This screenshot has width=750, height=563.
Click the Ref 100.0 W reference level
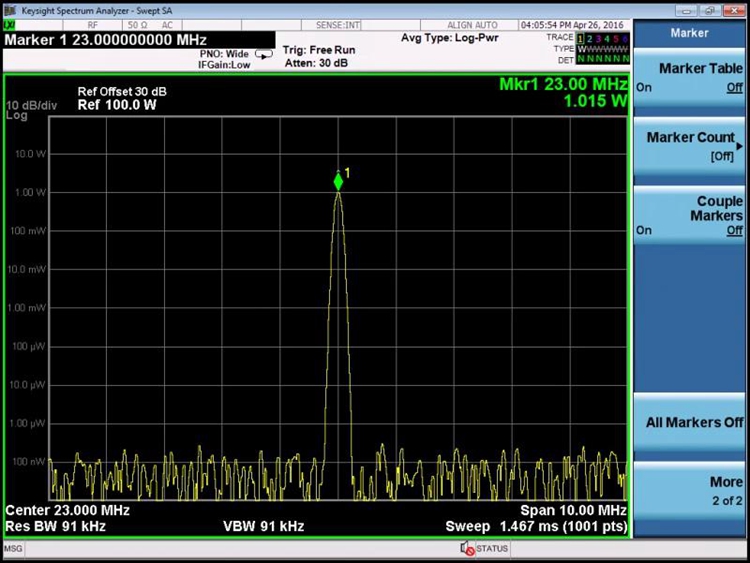[x=115, y=106]
